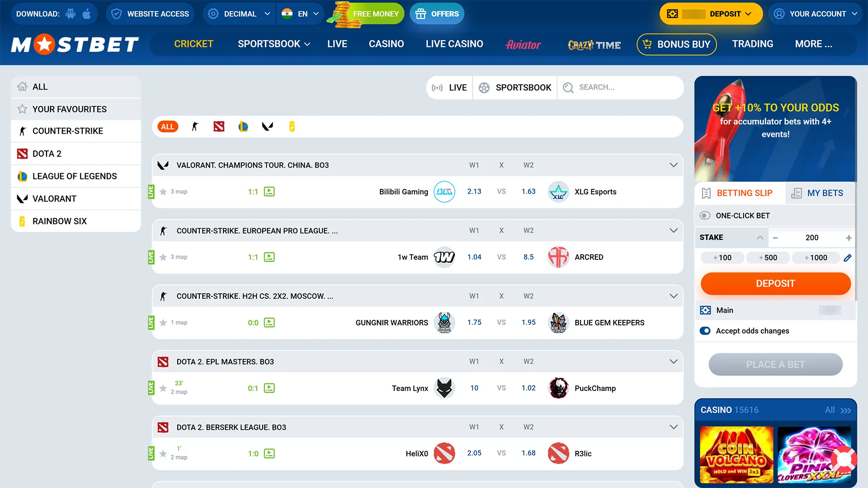This screenshot has width=868, height=488.
Task: Collapse the Stake options chevron
Action: [x=760, y=238]
